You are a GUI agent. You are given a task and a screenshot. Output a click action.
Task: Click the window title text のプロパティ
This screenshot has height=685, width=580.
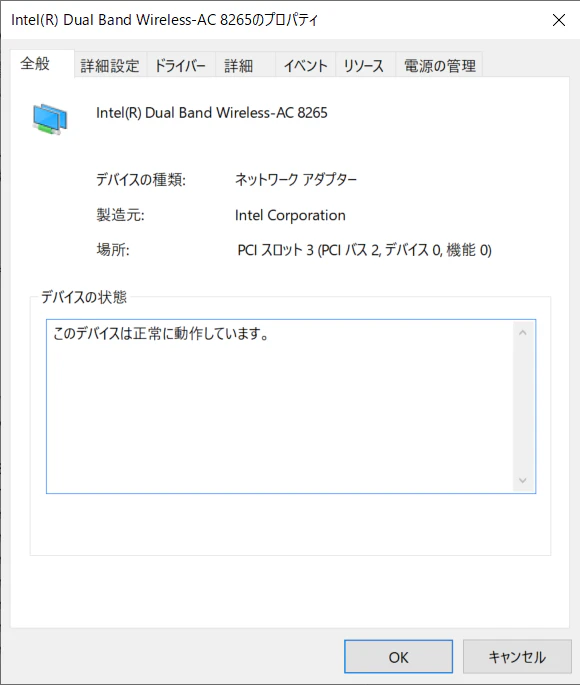click(x=285, y=20)
